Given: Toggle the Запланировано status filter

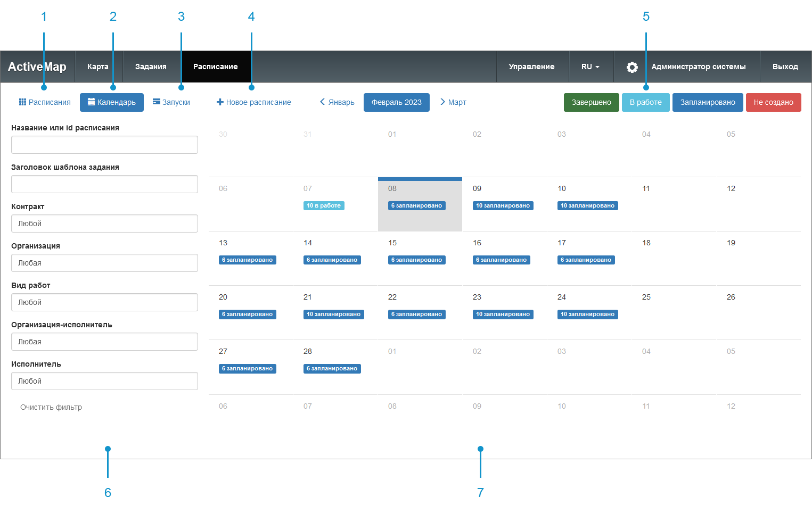Looking at the screenshot, I should click(707, 102).
